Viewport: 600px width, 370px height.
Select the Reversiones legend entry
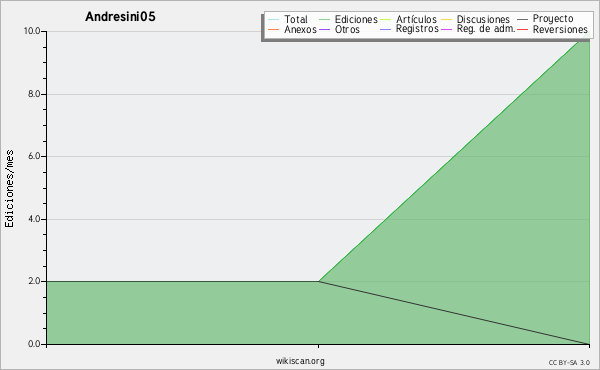click(x=552, y=29)
